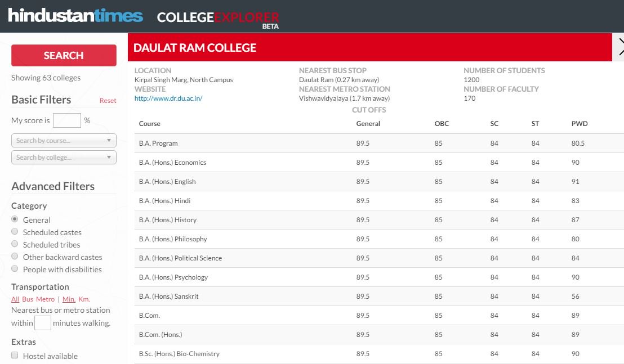Screen dimensions: 624x364
Task: Select the General category radio button
Action: (x=15, y=219)
